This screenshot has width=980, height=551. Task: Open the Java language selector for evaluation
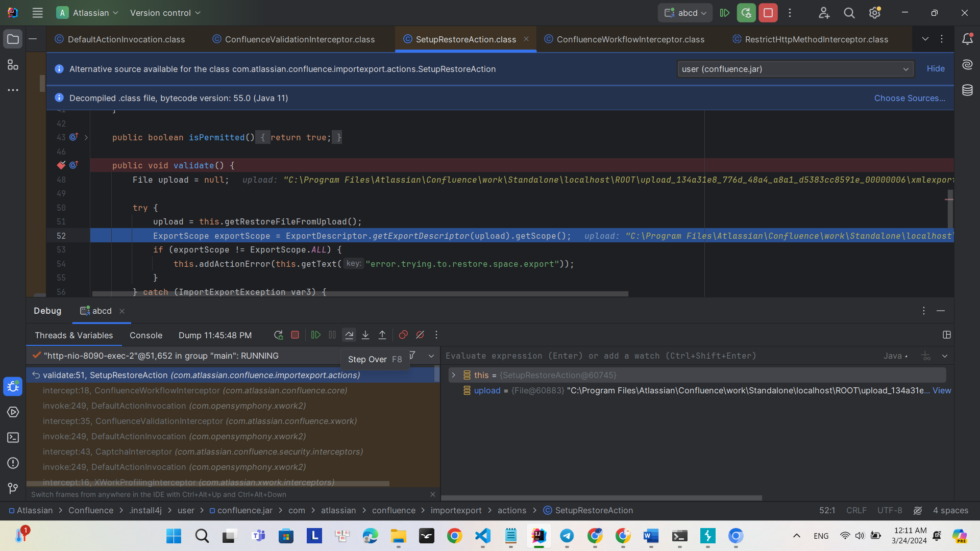[896, 356]
